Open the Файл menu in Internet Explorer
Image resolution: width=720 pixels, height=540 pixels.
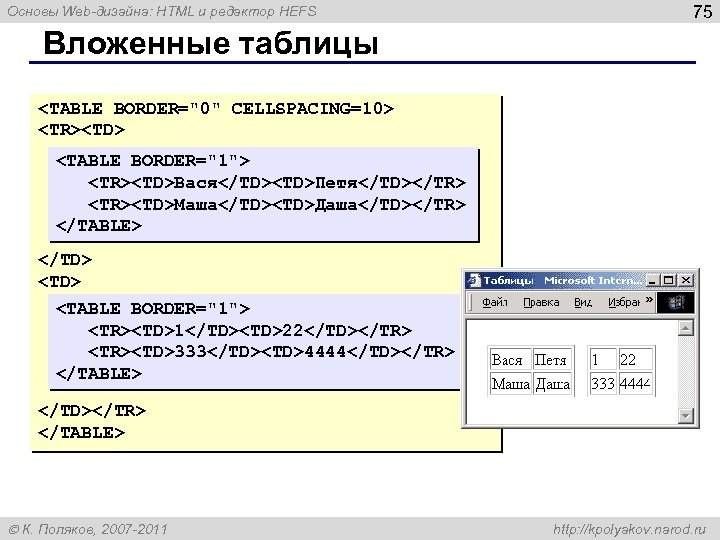pyautogui.click(x=495, y=303)
